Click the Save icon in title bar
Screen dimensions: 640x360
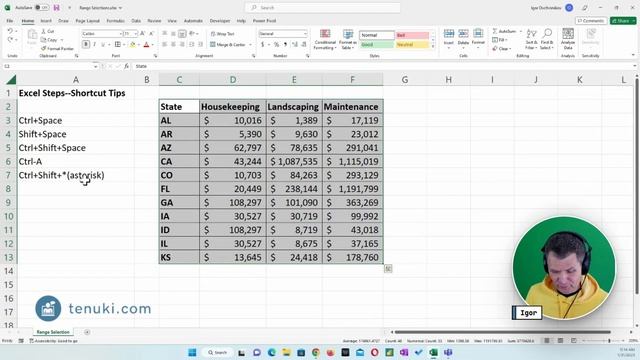(x=56, y=8)
